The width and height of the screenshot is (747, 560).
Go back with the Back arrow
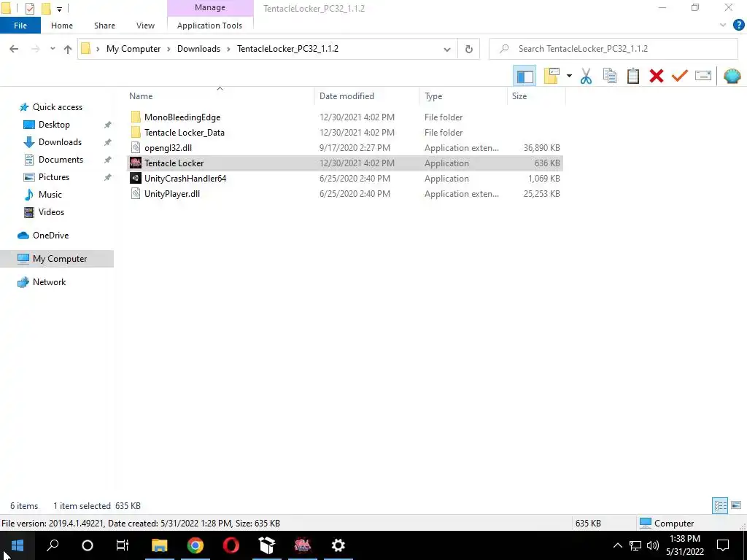pos(14,49)
